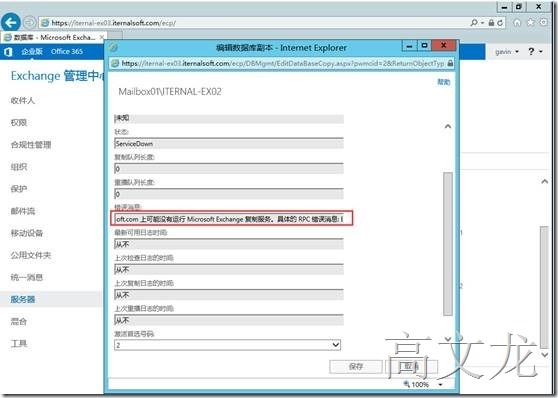Click the 复制队列长度 value field
This screenshot has height=398, width=558.
point(229,169)
